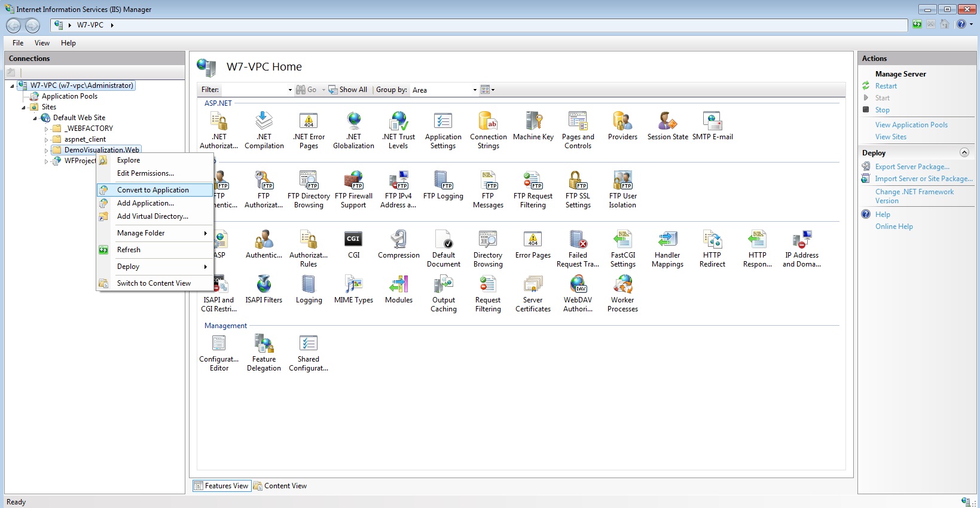
Task: Open Configuration Editor in Management
Action: click(219, 353)
